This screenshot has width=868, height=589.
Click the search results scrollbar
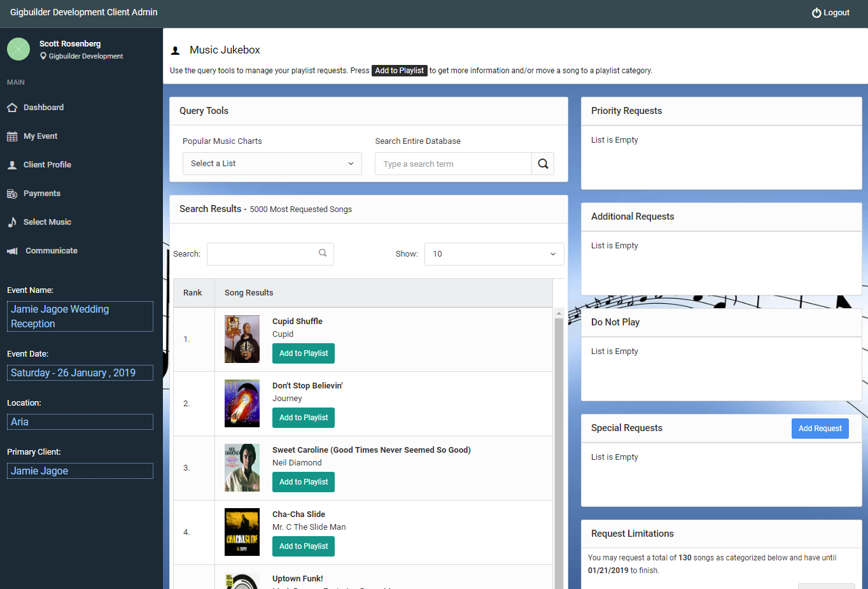[559, 446]
